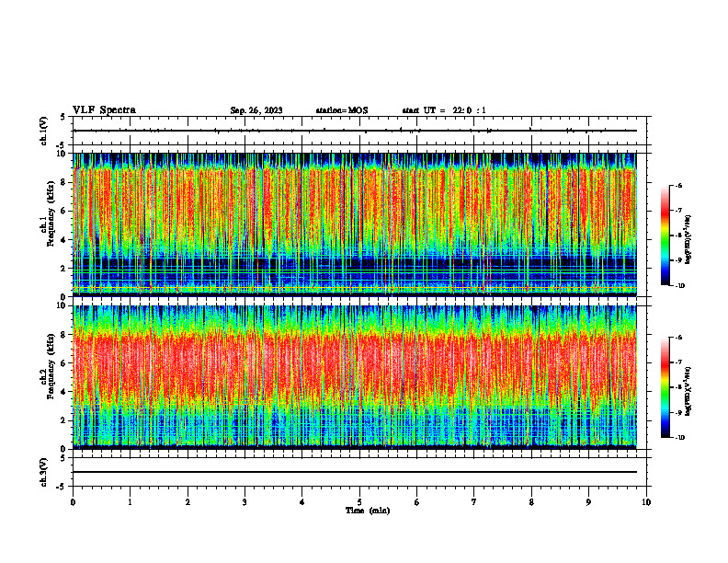The height and width of the screenshot is (563, 728).
Task: Click the VLF Spectra title
Action: (104, 110)
